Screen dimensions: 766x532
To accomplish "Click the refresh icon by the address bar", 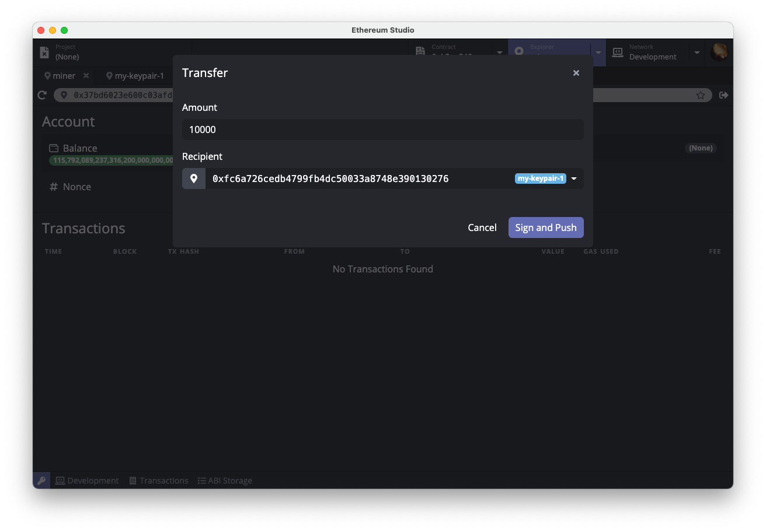I will coord(42,95).
